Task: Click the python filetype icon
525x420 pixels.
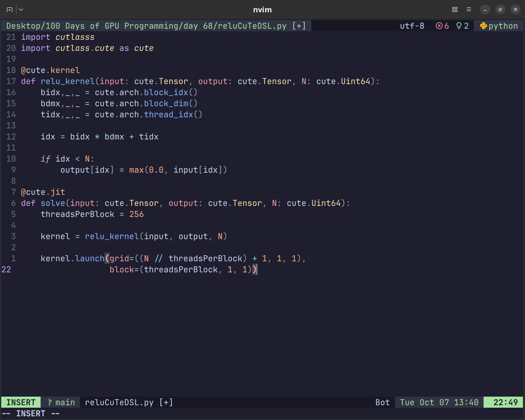Action: pos(484,26)
